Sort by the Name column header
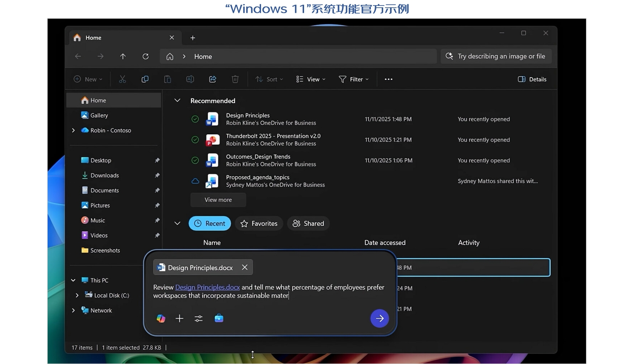Screen dimensions: 626x364 tap(212, 243)
